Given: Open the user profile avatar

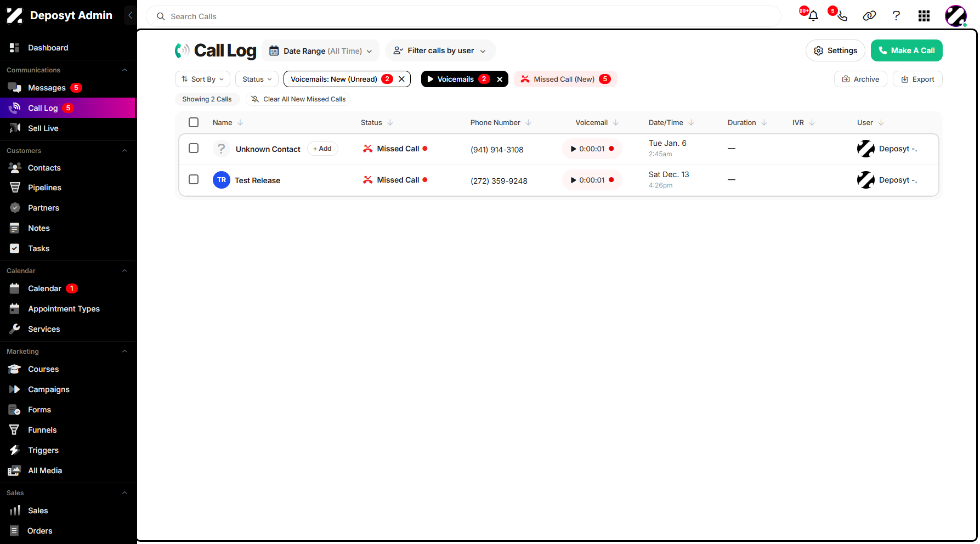Looking at the screenshot, I should coord(955,16).
